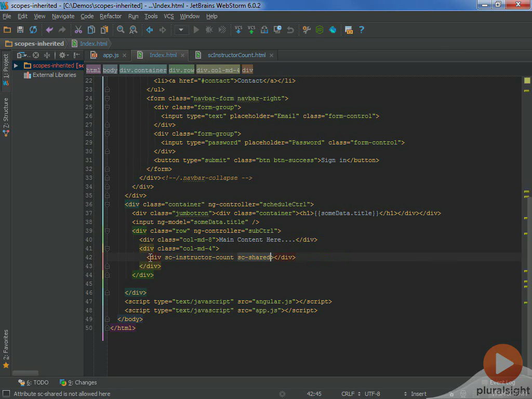The image size is (532, 399).
Task: Click the Save All floppy icon
Action: pyautogui.click(x=20, y=30)
